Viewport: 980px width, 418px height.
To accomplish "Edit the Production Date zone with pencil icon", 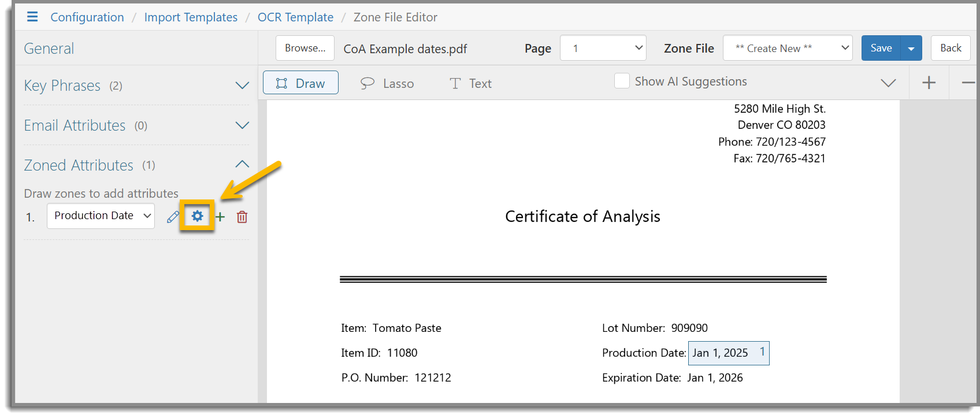I will (173, 217).
